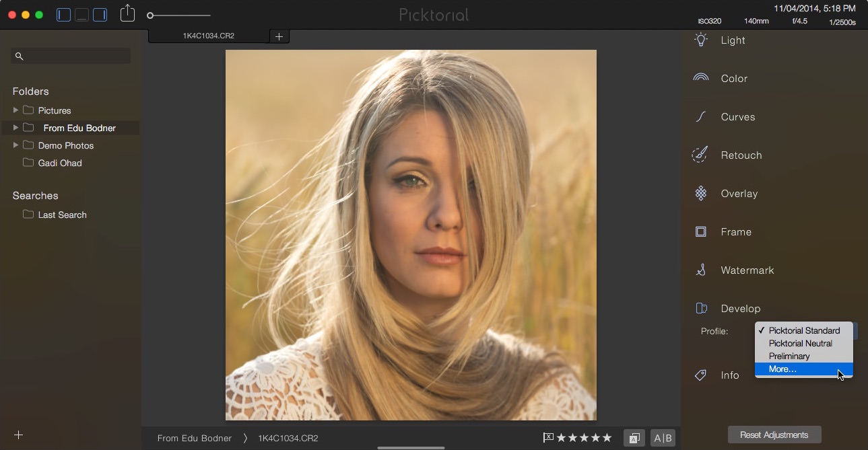Set rating with the fifth star
Screen dimensions: 868x450
[607, 438]
